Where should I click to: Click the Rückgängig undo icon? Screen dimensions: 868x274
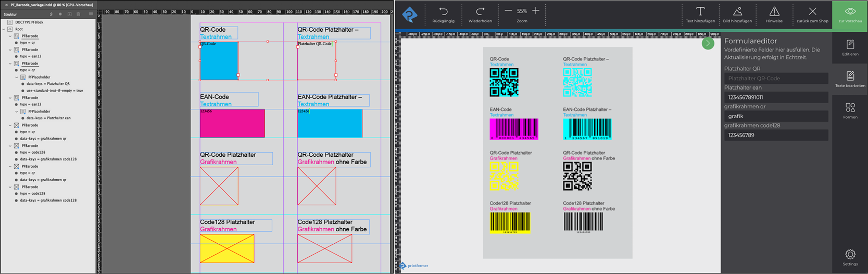(443, 11)
